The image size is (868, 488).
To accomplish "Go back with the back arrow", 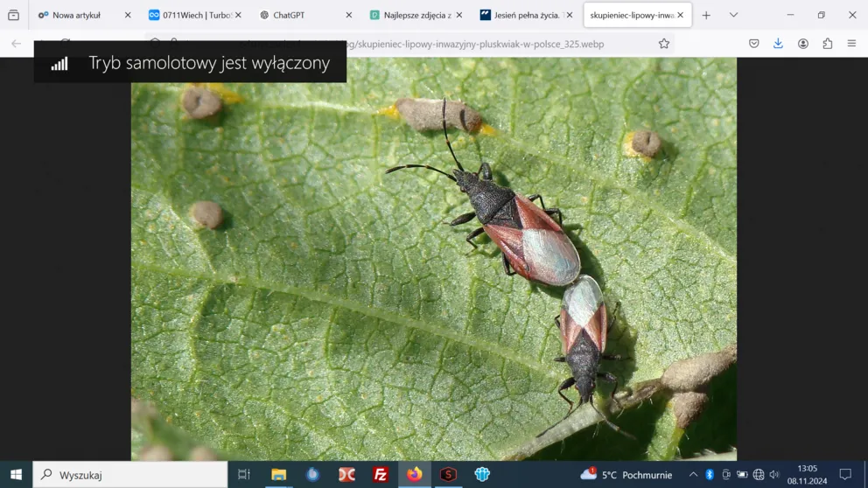I will coord(16,43).
